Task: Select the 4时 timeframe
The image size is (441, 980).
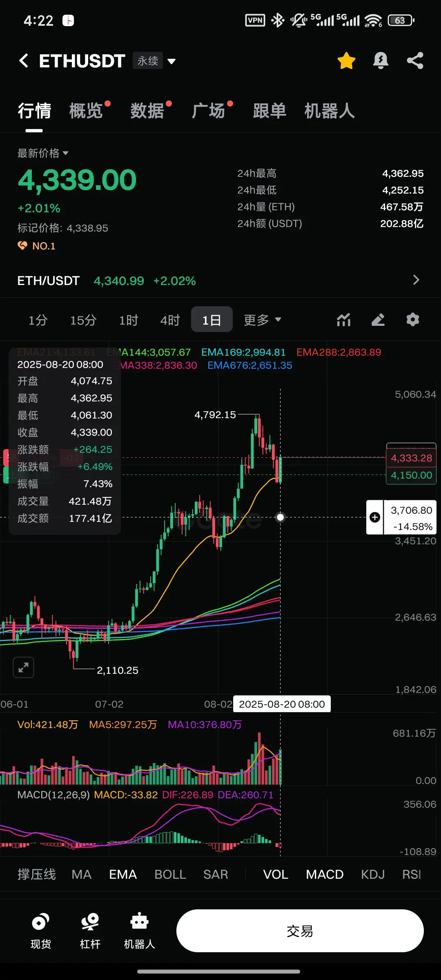Action: (x=170, y=320)
